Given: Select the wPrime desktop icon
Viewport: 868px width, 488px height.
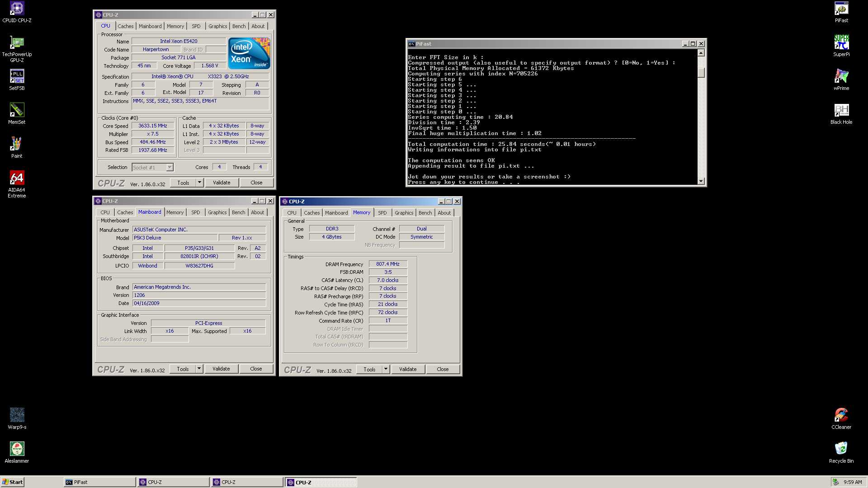Looking at the screenshot, I should coord(841,80).
